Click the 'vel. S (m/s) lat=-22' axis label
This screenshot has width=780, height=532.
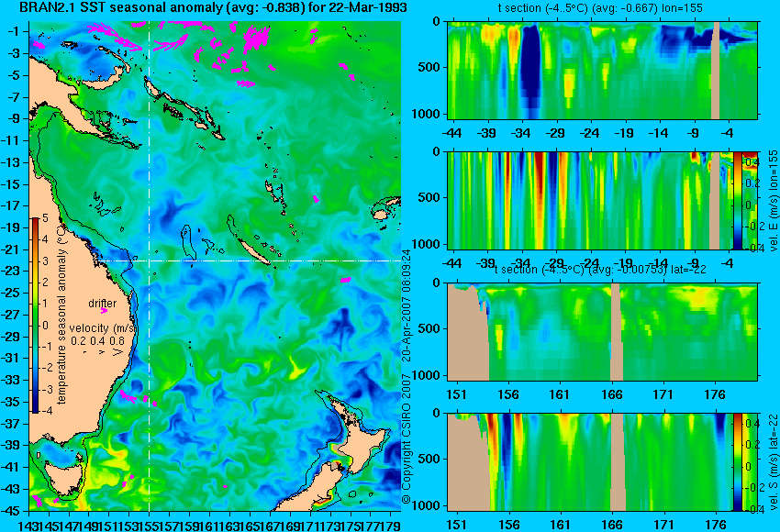[x=773, y=462]
